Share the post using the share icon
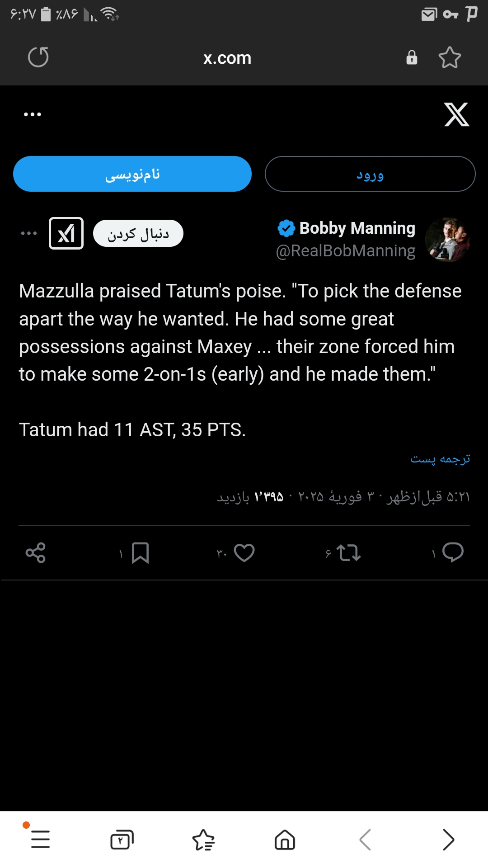The image size is (488, 868). [x=36, y=552]
